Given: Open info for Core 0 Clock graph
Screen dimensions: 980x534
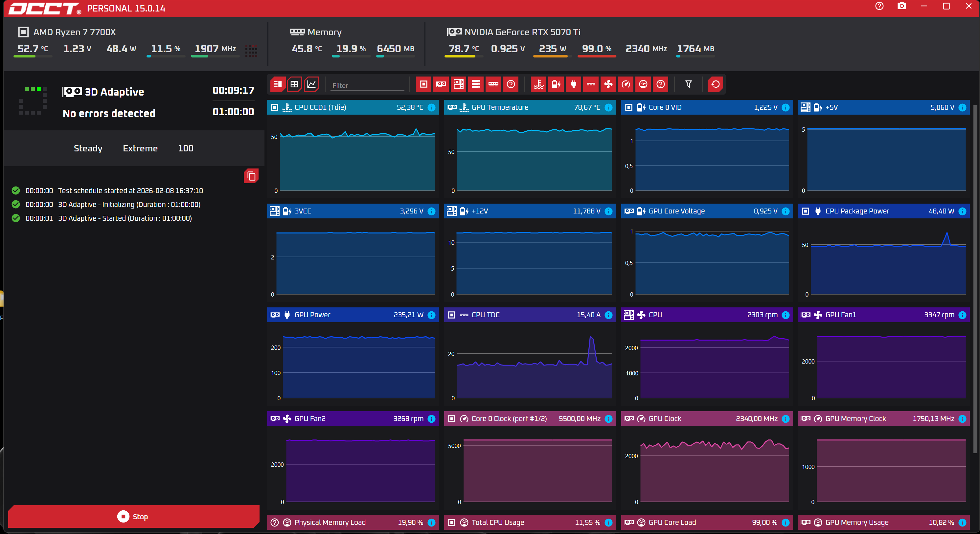Looking at the screenshot, I should [609, 419].
